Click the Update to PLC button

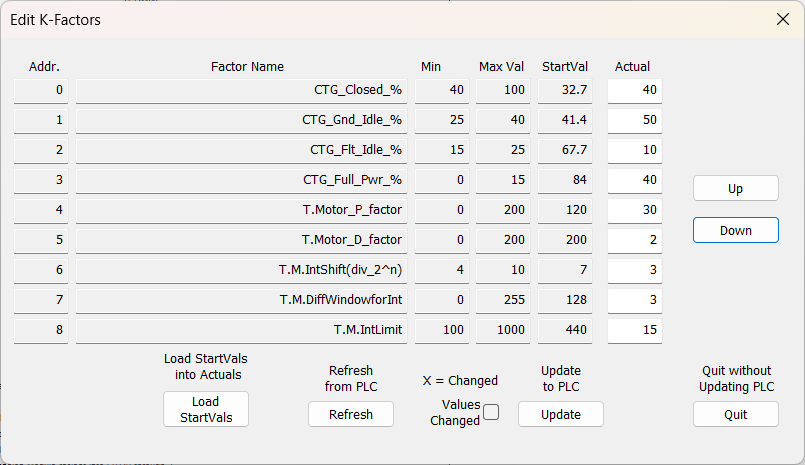coord(561,414)
